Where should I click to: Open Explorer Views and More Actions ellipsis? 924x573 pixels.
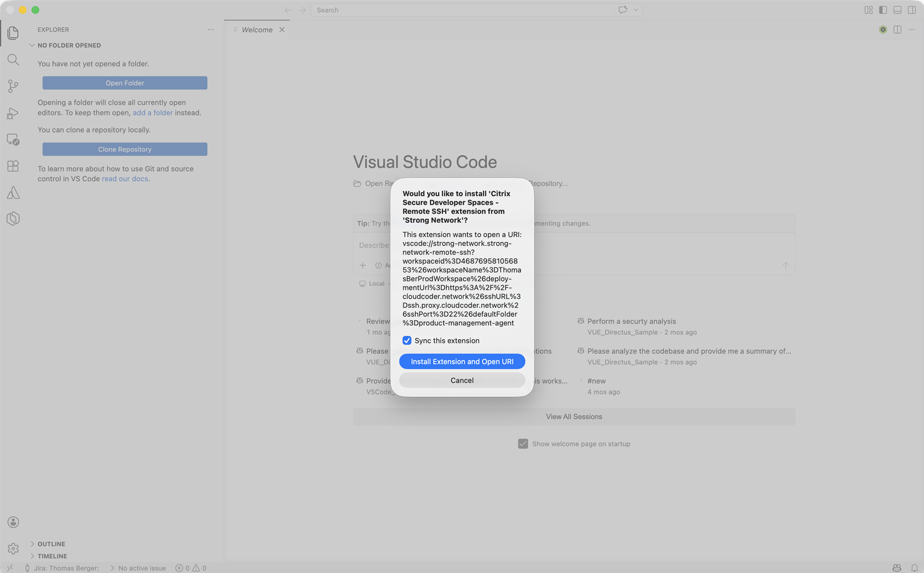(211, 30)
